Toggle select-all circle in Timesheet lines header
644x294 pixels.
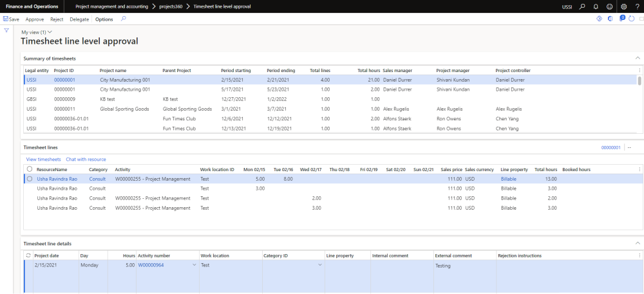pyautogui.click(x=30, y=169)
